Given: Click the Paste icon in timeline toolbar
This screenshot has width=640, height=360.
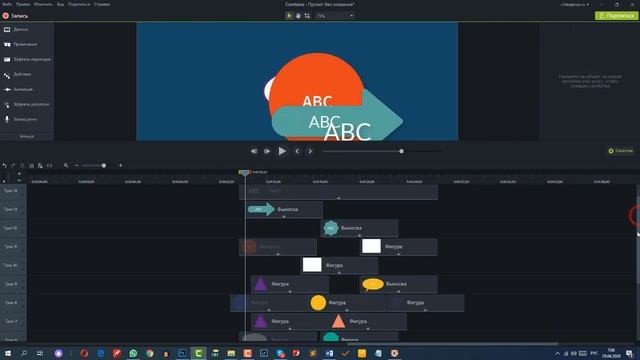Looking at the screenshot, I should (x=40, y=166).
